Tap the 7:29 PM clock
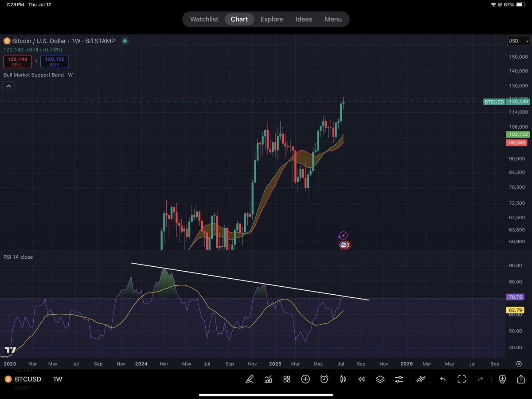Viewport: 532px width, 399px height. [x=14, y=4]
